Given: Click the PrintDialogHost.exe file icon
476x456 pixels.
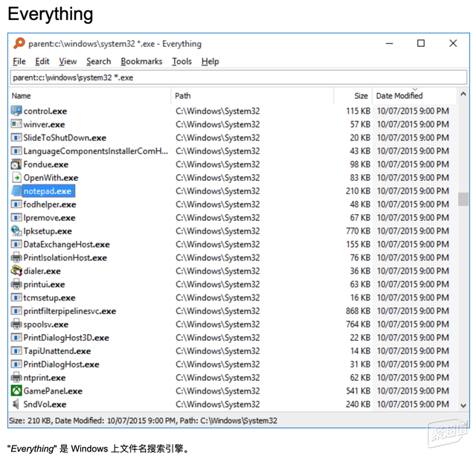Looking at the screenshot, I should [16, 365].
